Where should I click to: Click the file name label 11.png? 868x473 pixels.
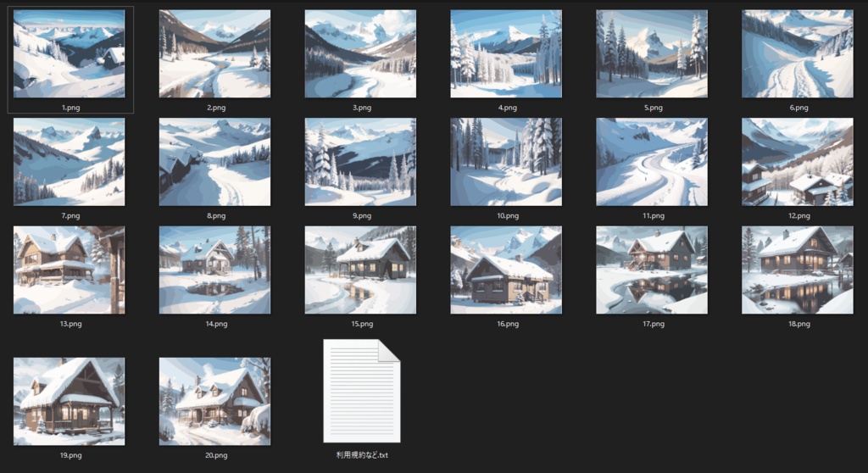tap(654, 216)
